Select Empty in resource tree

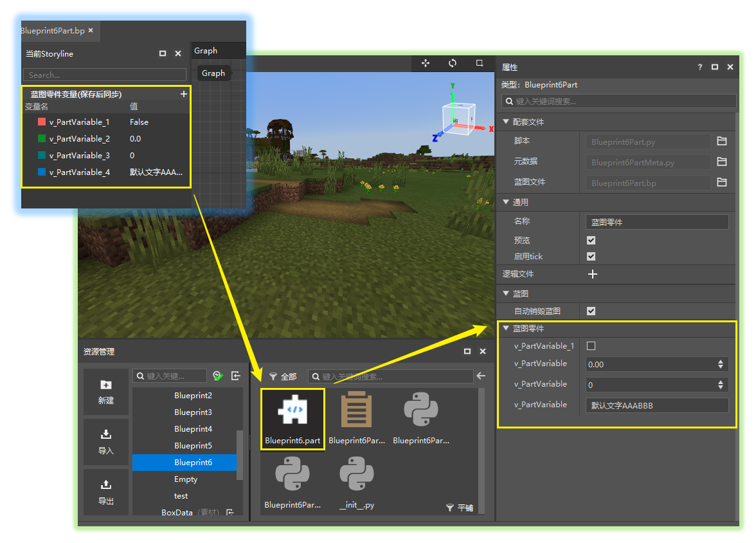click(x=186, y=479)
